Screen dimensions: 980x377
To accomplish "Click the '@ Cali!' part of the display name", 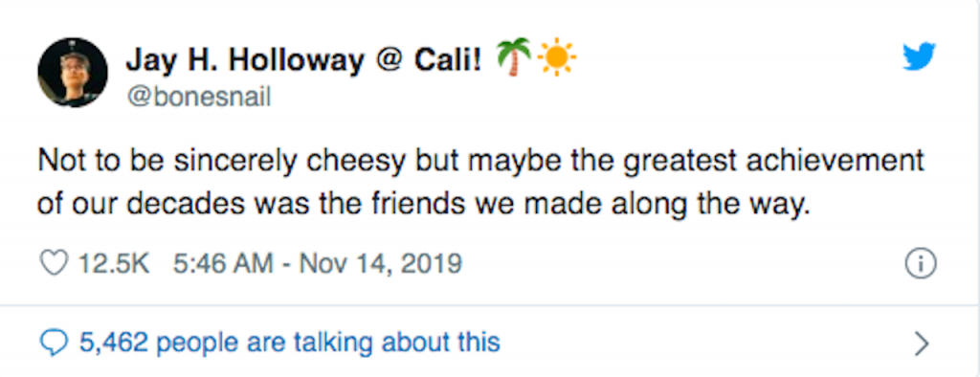I will pos(430,60).
